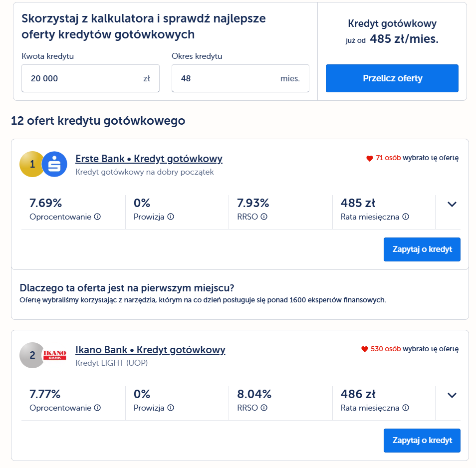Click info icon beside Erste Prowizja
This screenshot has height=468, width=476.
tap(171, 217)
